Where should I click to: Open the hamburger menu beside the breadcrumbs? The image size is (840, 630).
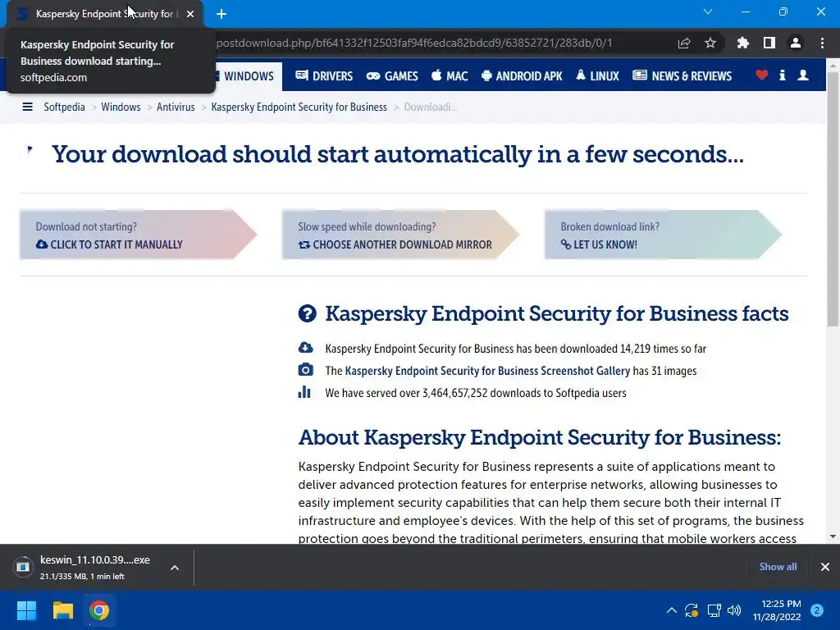(x=27, y=107)
